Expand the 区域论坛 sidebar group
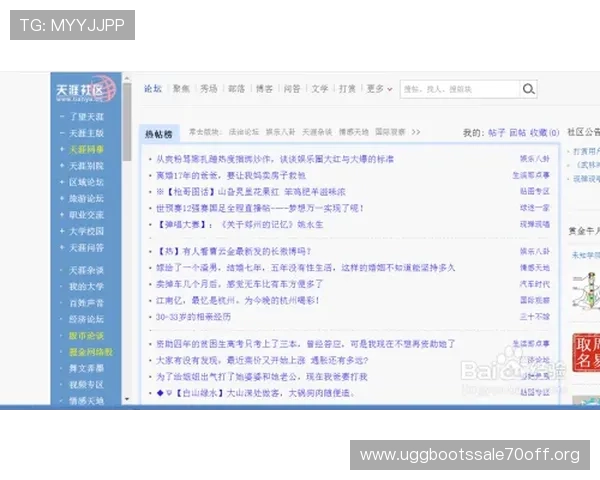The height and width of the screenshot is (480, 600). 62,182
